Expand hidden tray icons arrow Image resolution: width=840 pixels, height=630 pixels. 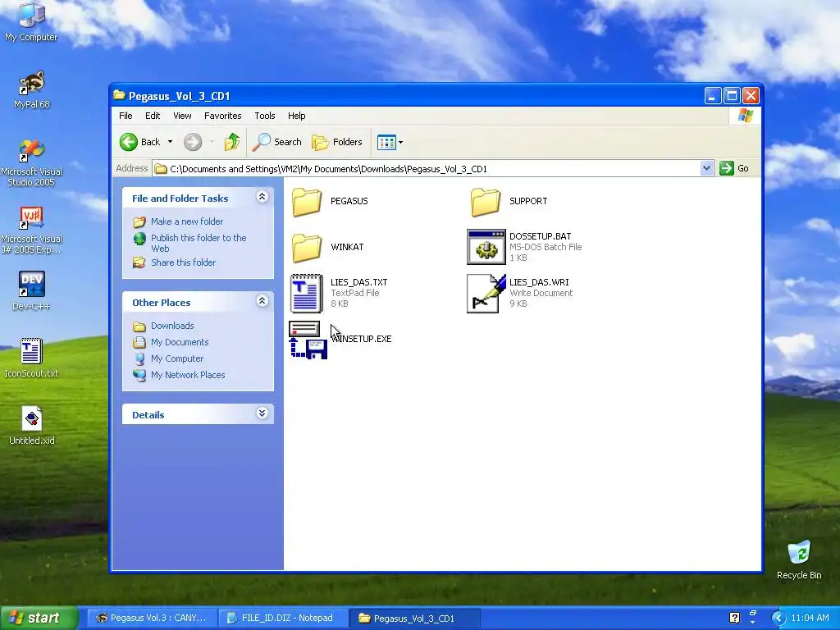778,619
